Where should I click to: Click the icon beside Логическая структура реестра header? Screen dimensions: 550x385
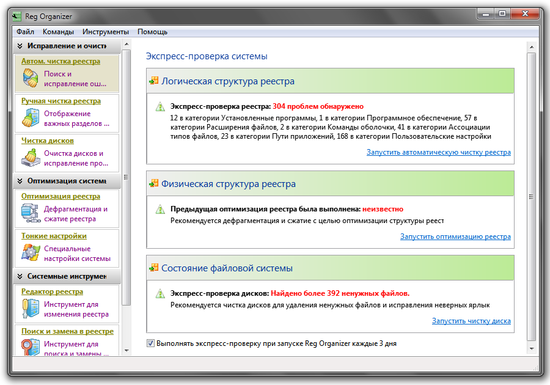[154, 81]
